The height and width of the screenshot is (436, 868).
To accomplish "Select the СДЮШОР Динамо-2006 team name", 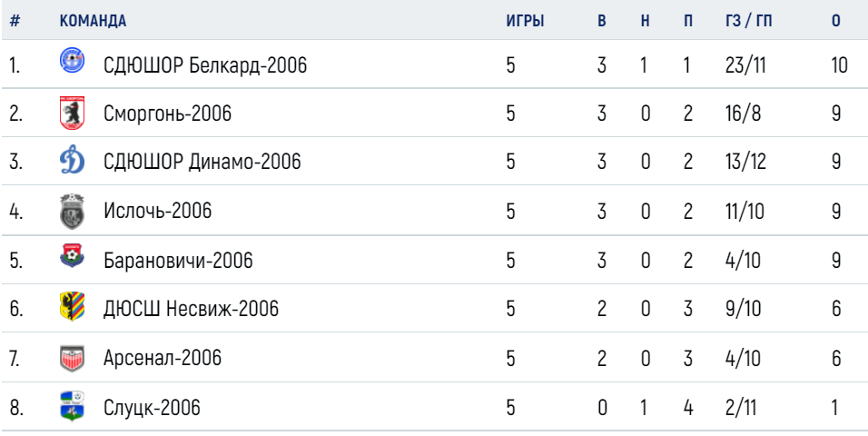I will pyautogui.click(x=202, y=163).
